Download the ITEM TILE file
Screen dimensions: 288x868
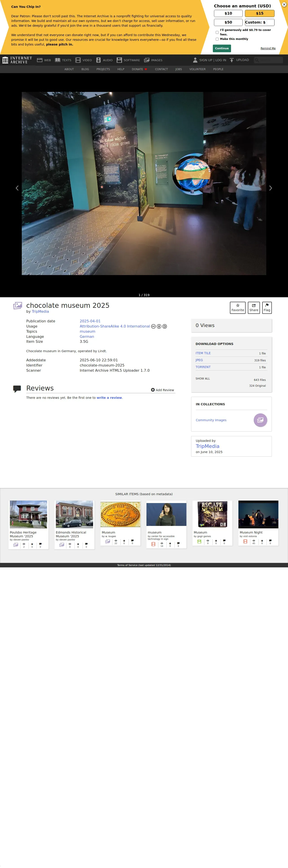pyautogui.click(x=203, y=353)
